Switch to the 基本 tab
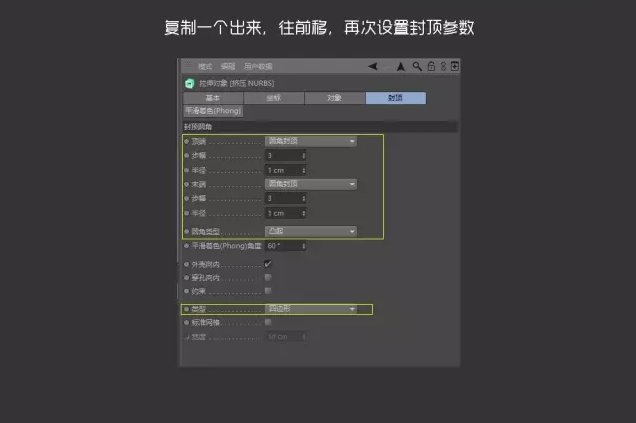This screenshot has width=636, height=423. (x=213, y=98)
